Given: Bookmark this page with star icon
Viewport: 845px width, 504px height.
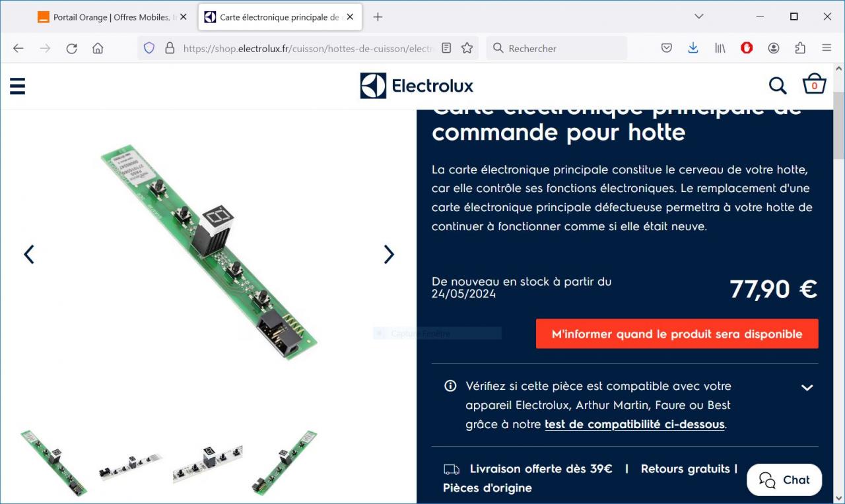Looking at the screenshot, I should click(467, 48).
